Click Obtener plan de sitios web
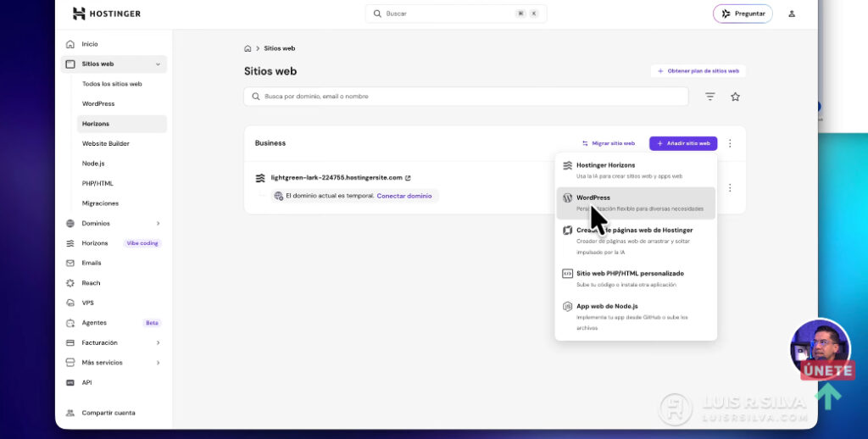 (x=698, y=71)
